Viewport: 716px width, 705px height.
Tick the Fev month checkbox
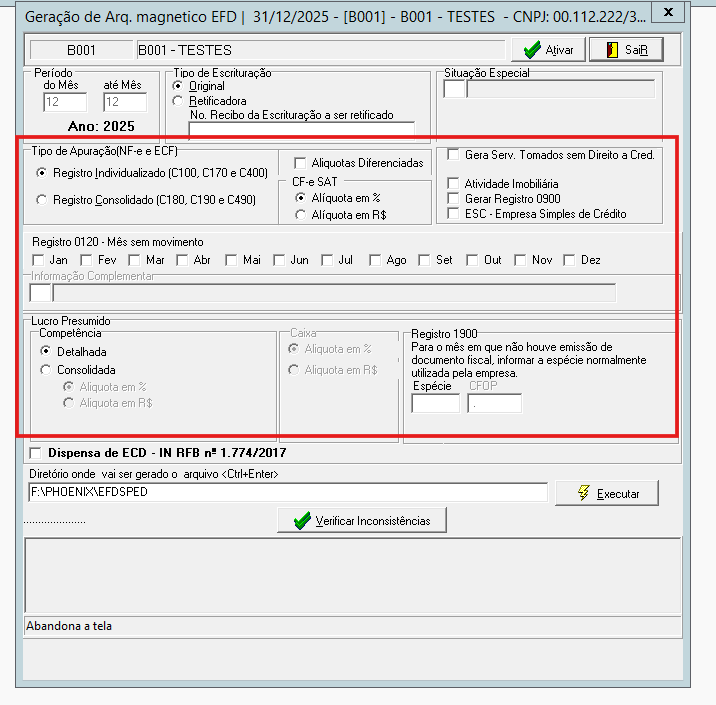(86, 260)
